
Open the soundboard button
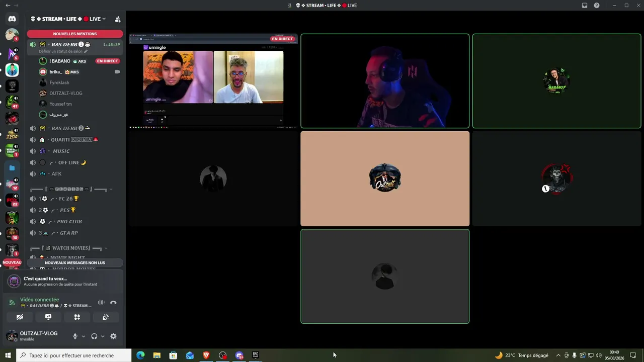(x=106, y=317)
